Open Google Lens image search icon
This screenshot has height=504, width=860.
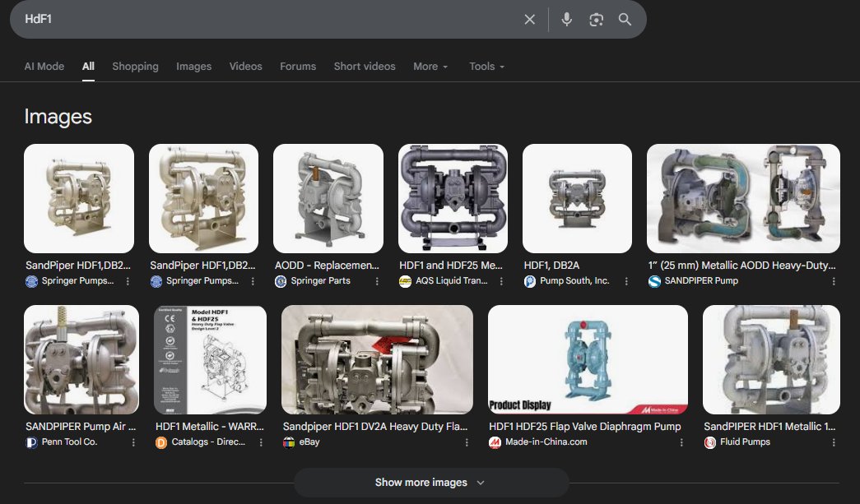596,20
